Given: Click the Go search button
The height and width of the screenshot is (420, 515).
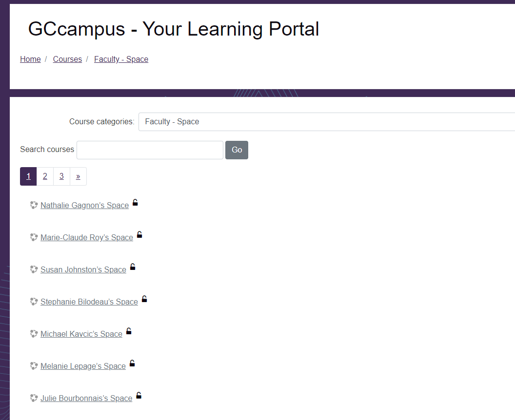Looking at the screenshot, I should pyautogui.click(x=237, y=150).
